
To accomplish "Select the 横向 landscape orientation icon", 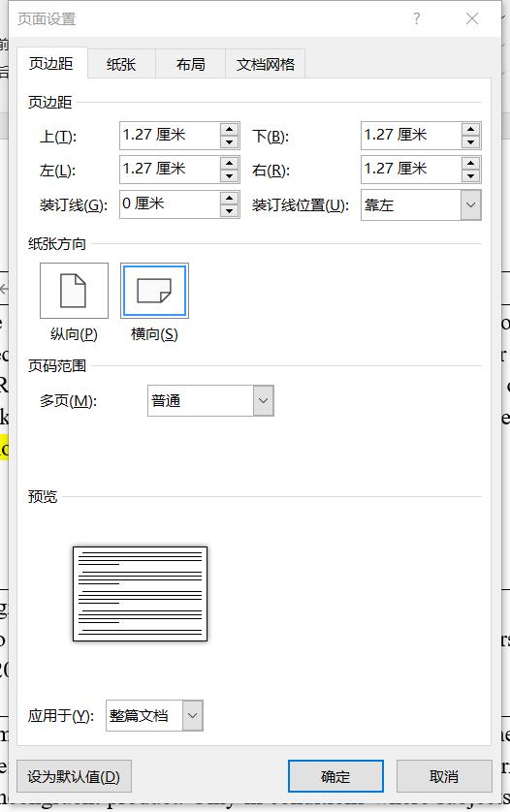I will click(154, 290).
